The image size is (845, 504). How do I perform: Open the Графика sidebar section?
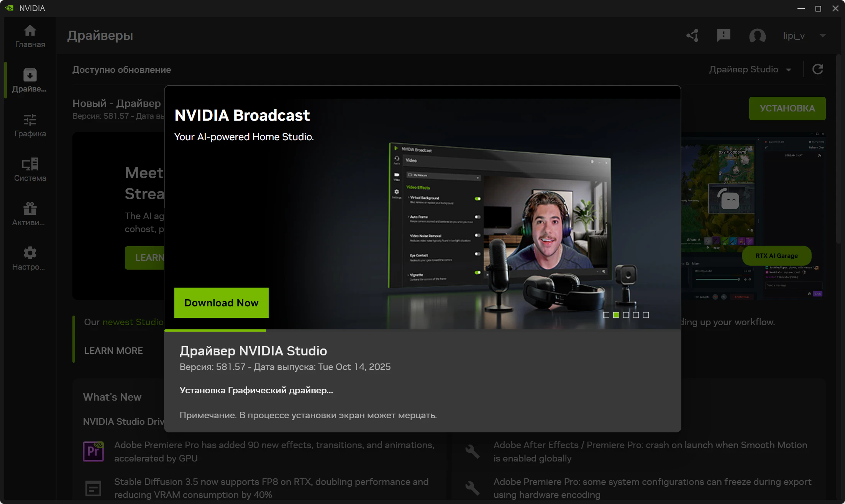click(30, 125)
